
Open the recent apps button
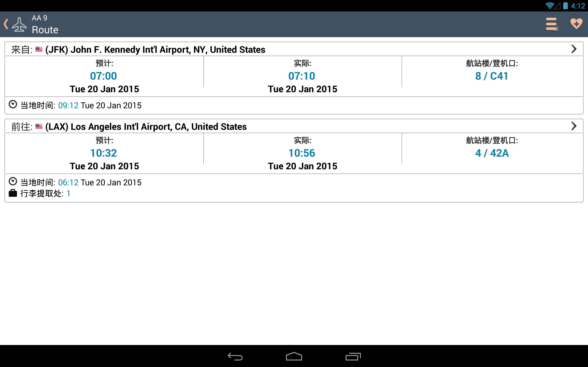[x=353, y=356]
